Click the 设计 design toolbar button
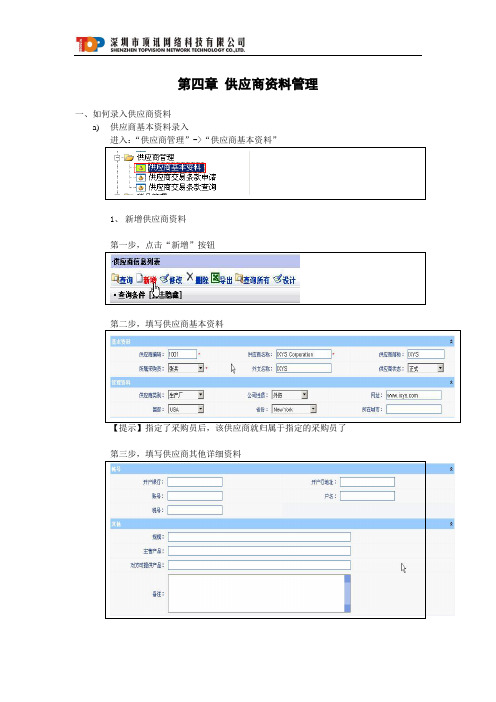496x702 pixels. [x=285, y=279]
